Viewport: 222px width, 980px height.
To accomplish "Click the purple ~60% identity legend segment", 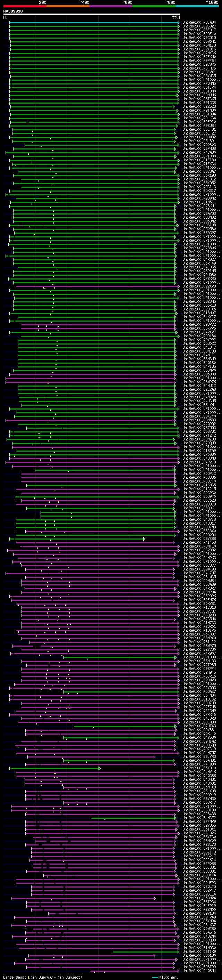I will point(111,6).
